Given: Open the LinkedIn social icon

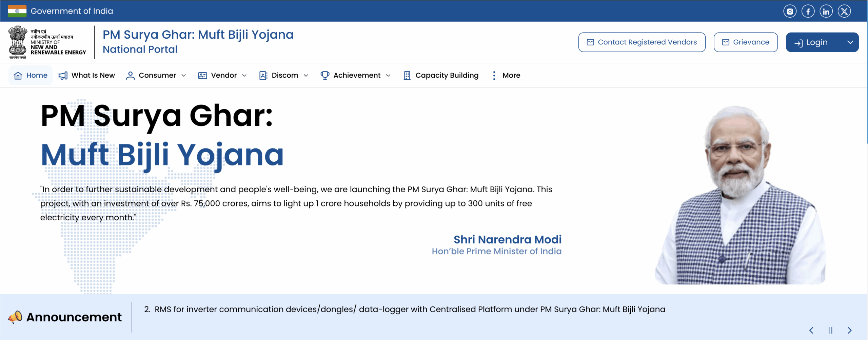Looking at the screenshot, I should tap(826, 12).
